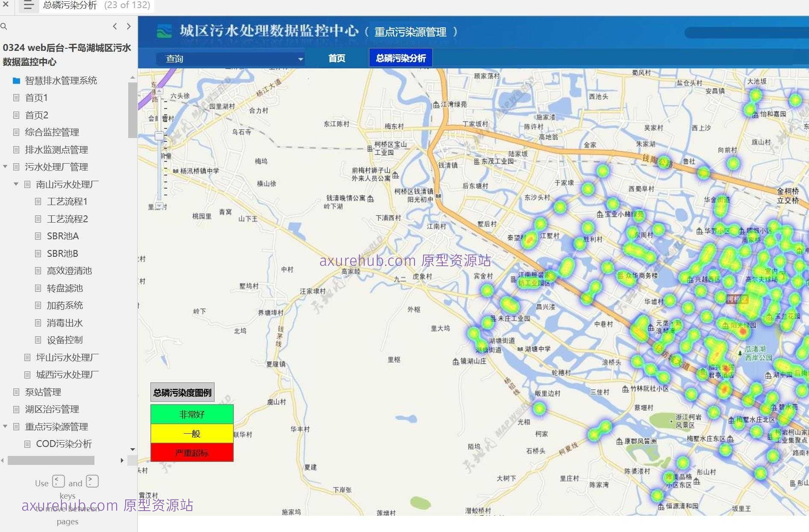Select 排水监测点管理 page

(56, 150)
